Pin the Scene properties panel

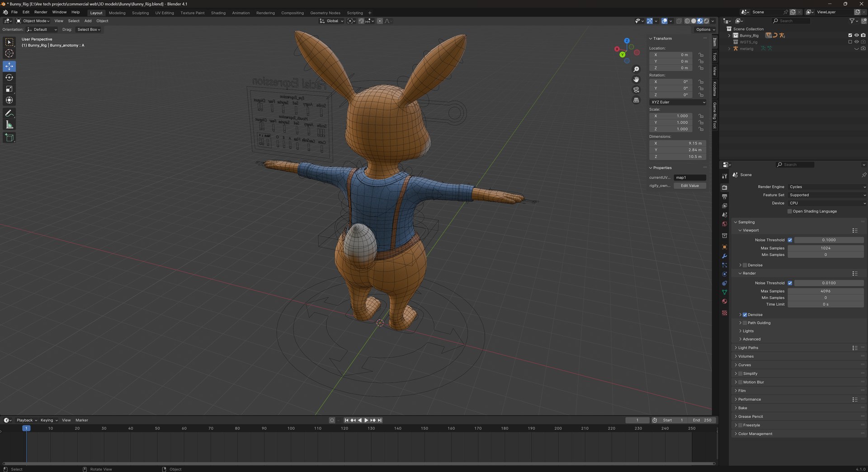click(x=863, y=175)
